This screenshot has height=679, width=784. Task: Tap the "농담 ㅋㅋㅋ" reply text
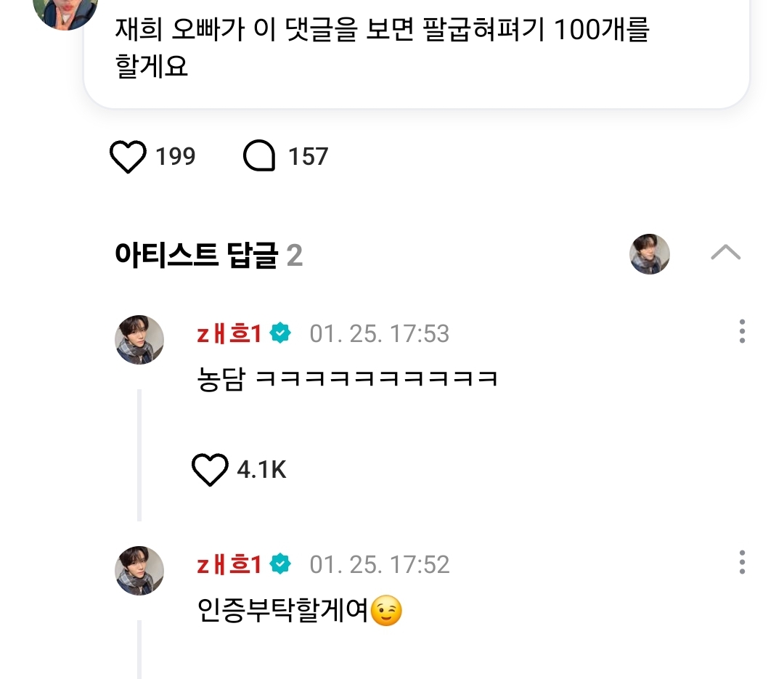(x=347, y=379)
